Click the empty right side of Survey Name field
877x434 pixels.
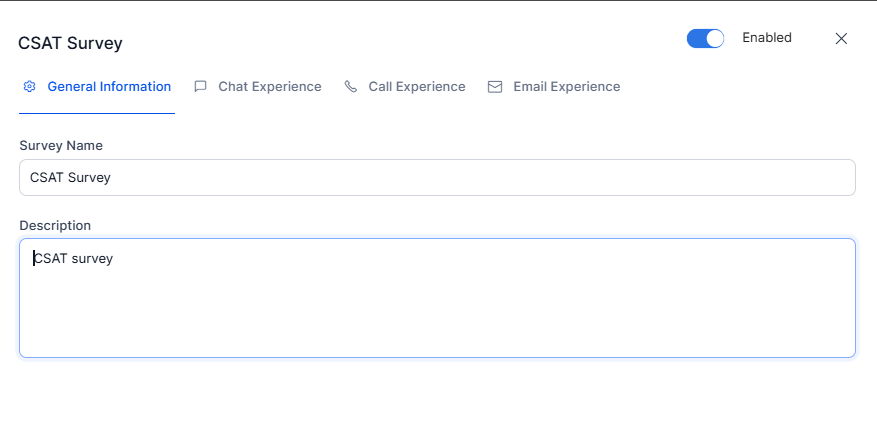click(x=600, y=178)
